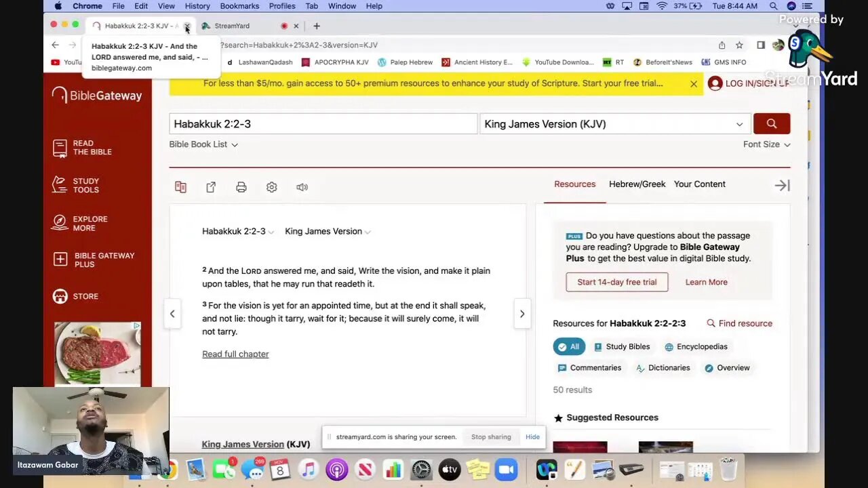Open Zoom app in Dock

tap(506, 469)
